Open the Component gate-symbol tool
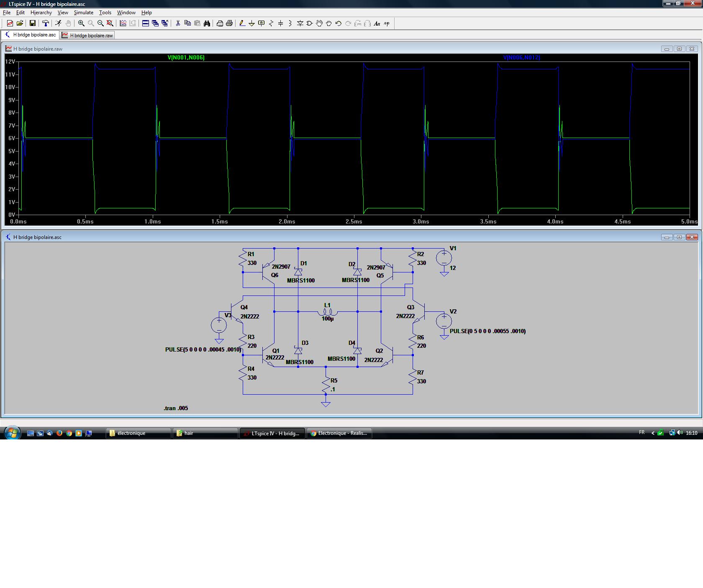Image resolution: width=703 pixels, height=588 pixels. coord(310,23)
